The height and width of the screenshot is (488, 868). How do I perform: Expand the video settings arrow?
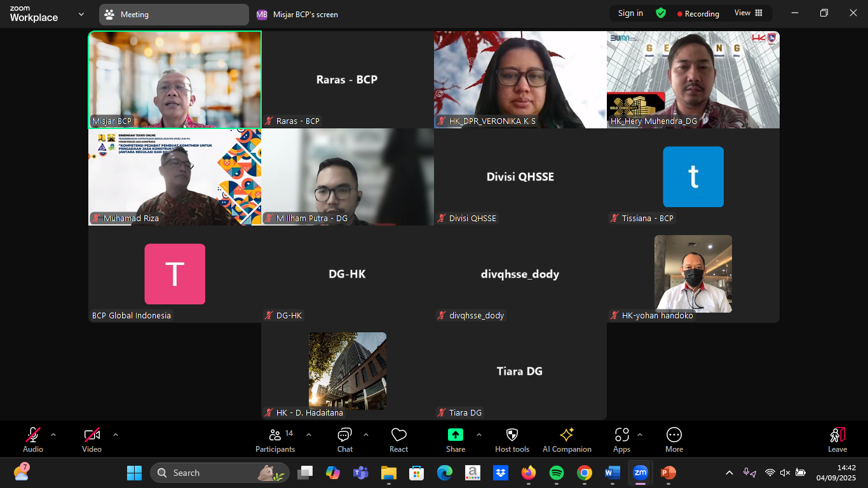coord(116,435)
